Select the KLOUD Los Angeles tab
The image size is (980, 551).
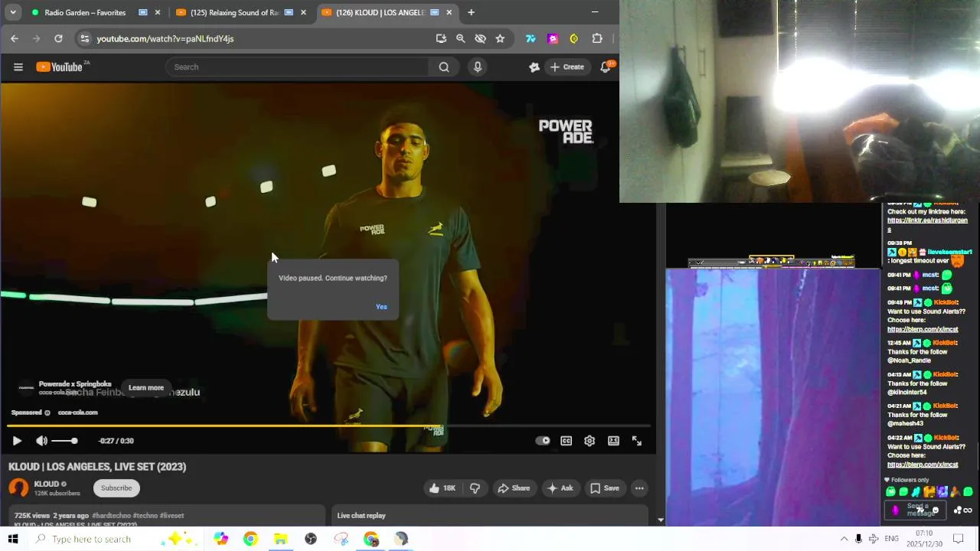(380, 12)
